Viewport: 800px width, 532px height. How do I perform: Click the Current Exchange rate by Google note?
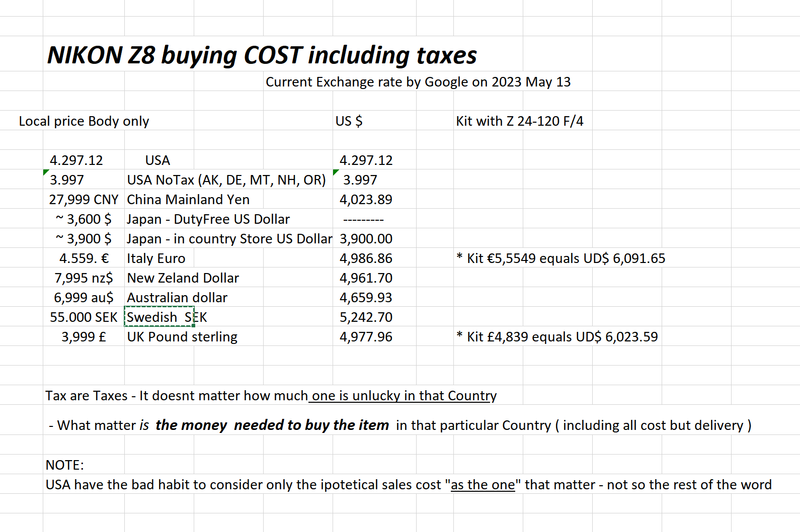tap(418, 82)
